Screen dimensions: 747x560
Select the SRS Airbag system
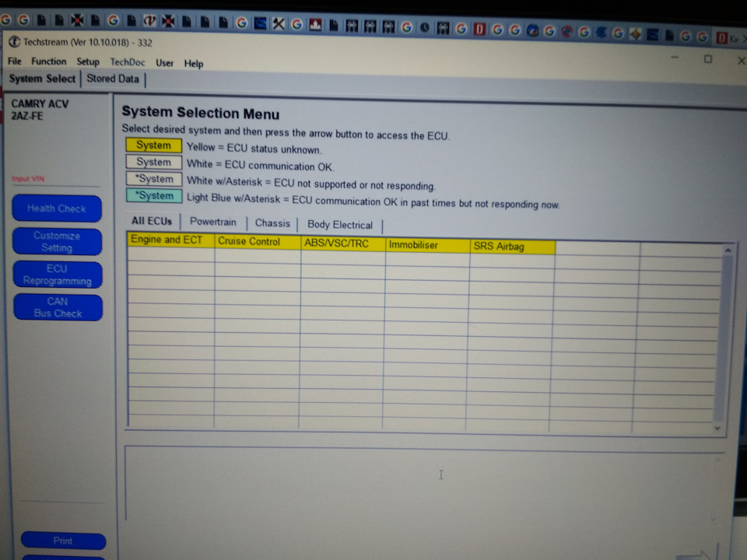point(512,247)
